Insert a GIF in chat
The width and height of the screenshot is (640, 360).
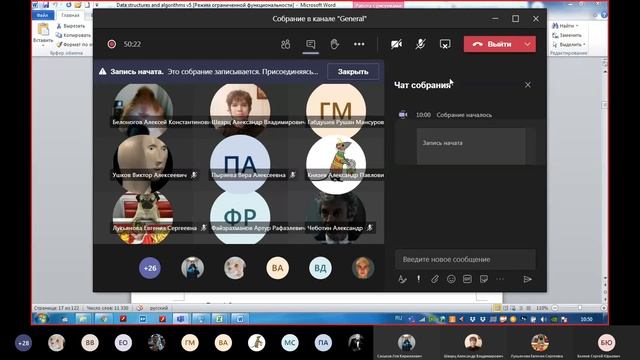coord(467,279)
